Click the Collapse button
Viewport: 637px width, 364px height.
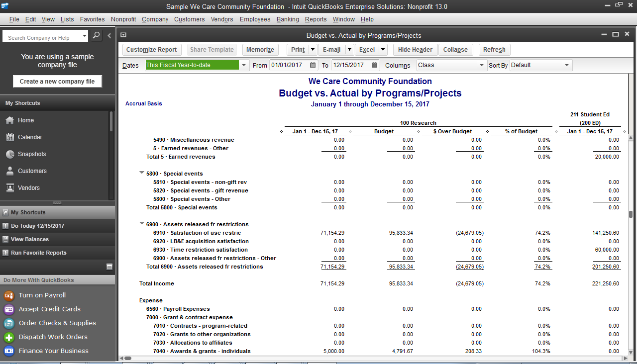tap(455, 50)
